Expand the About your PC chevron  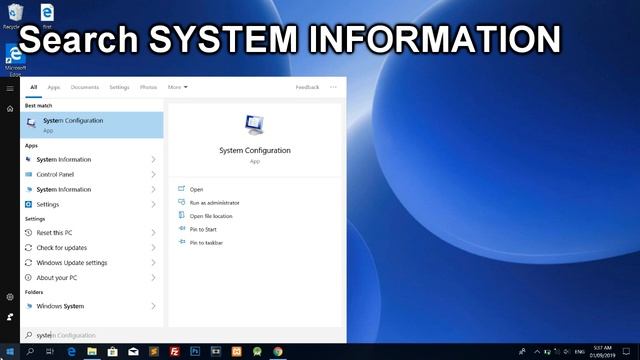(x=153, y=278)
